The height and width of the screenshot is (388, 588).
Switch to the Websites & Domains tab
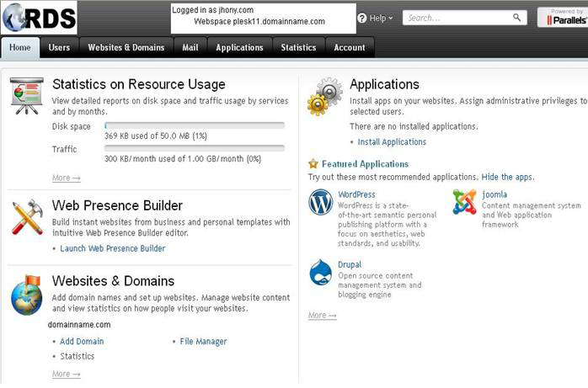tap(126, 48)
